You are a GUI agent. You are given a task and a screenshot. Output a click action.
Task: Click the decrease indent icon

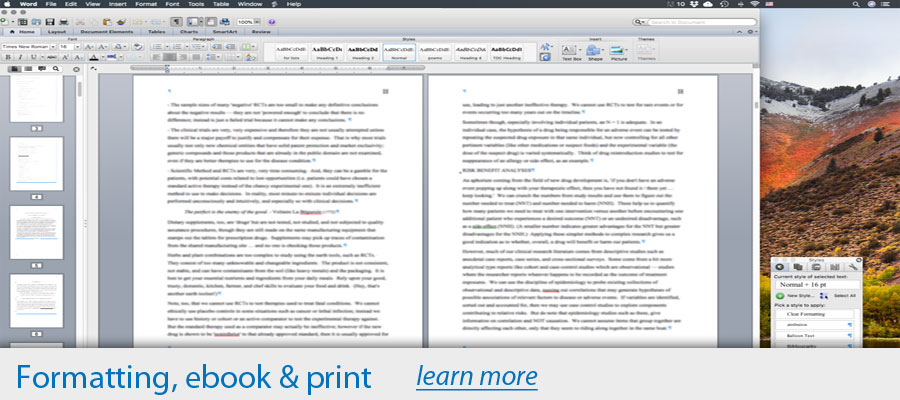pyautogui.click(x=217, y=46)
